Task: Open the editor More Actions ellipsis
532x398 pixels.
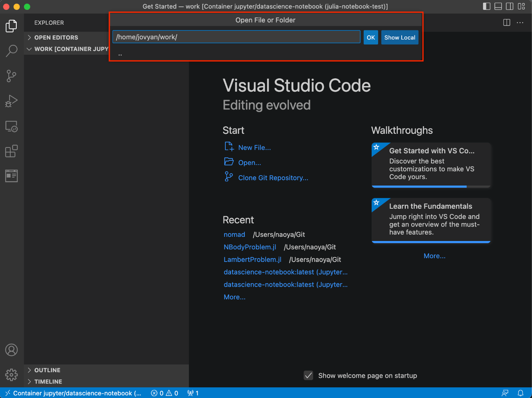Action: [x=520, y=22]
